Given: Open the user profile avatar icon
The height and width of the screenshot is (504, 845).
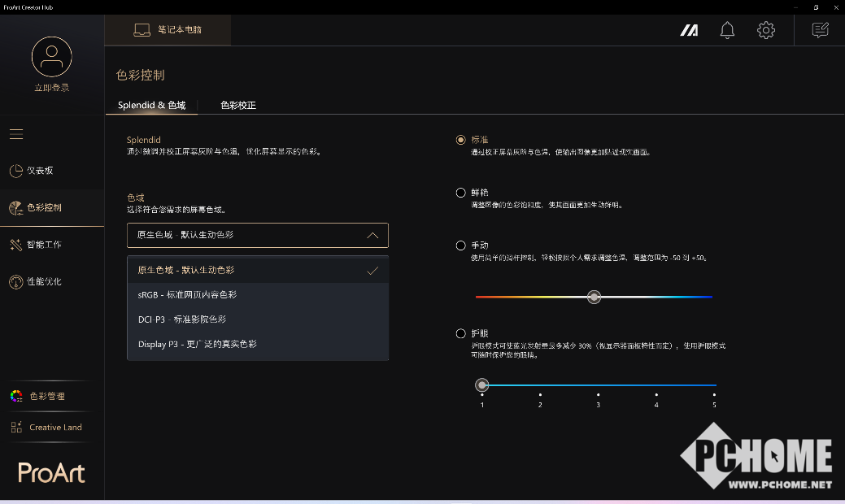Looking at the screenshot, I should (52, 57).
